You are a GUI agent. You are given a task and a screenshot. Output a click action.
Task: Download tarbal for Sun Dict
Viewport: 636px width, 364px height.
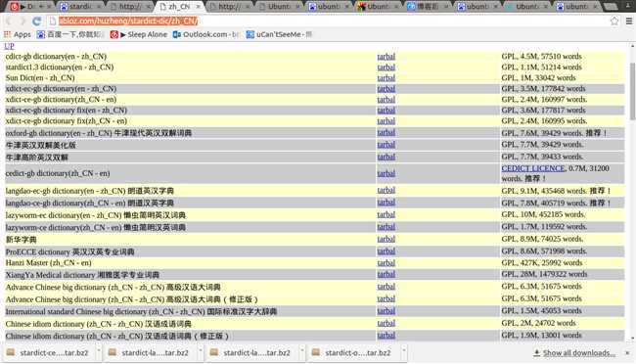[x=386, y=78]
